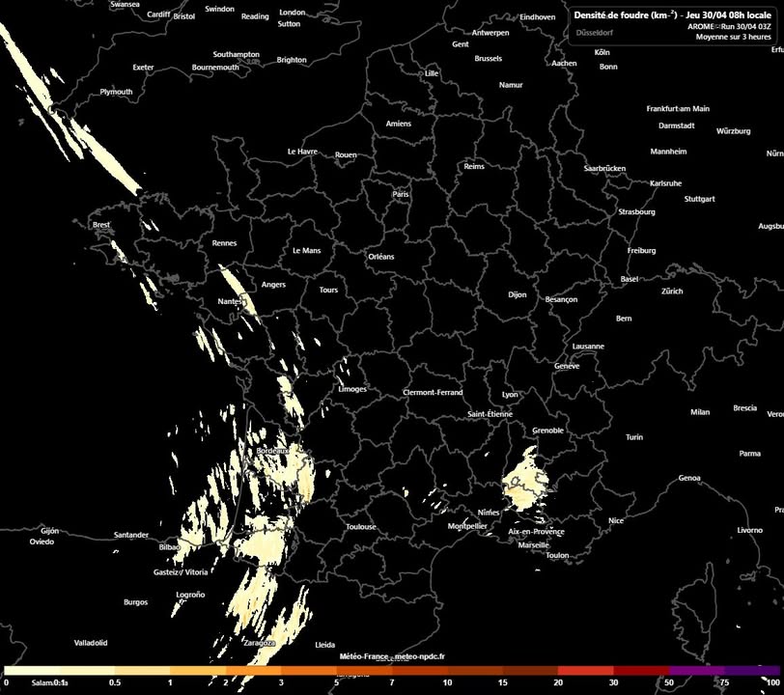Click the Paris city label
This screenshot has height=695, width=784.
pos(401,194)
